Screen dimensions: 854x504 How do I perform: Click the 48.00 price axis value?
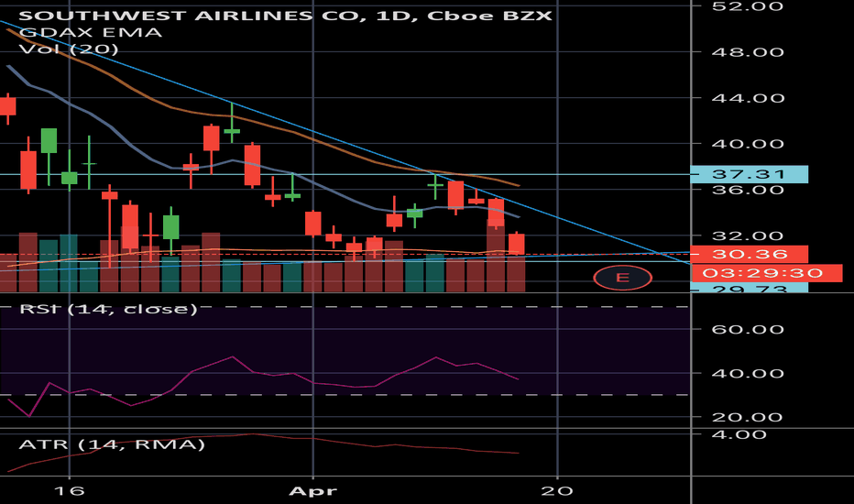point(748,52)
